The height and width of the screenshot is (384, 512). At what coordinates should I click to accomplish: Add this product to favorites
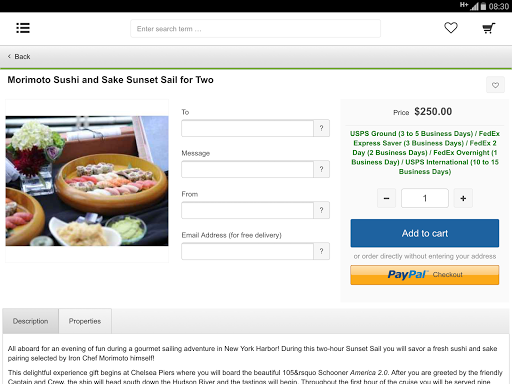[495, 85]
